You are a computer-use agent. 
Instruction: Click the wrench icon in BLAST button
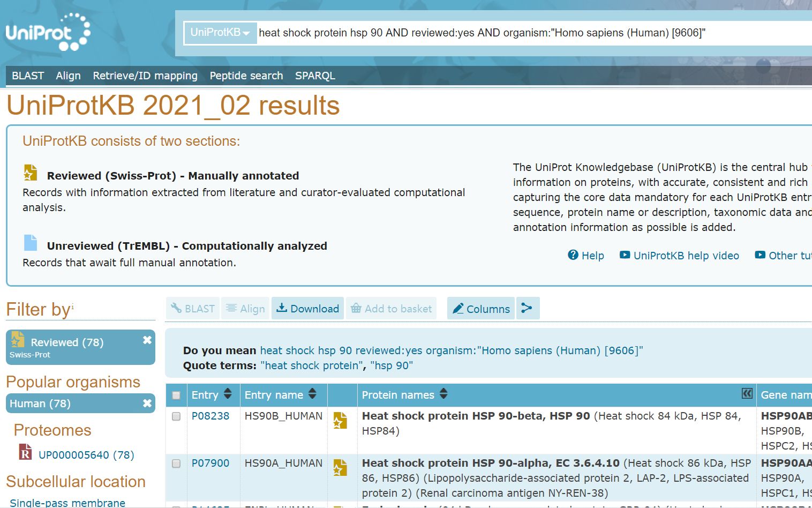coord(176,308)
